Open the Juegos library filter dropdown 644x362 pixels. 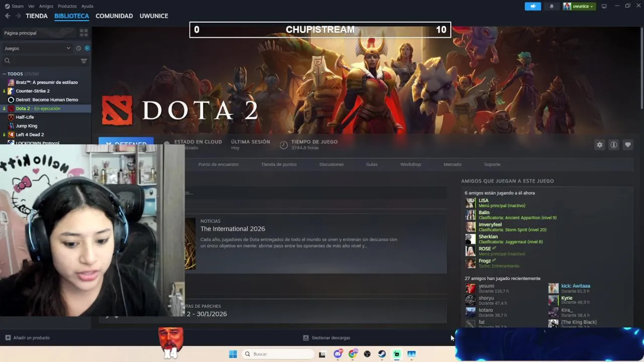(x=37, y=48)
